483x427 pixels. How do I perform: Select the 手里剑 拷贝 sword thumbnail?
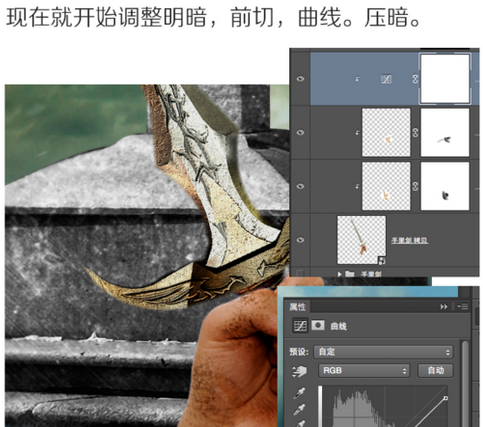pos(362,240)
